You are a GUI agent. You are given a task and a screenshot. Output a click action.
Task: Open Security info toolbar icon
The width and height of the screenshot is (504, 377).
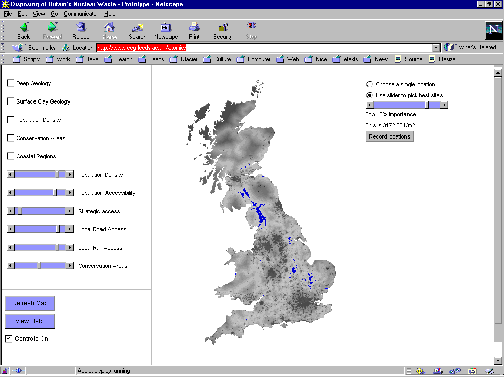[223, 27]
